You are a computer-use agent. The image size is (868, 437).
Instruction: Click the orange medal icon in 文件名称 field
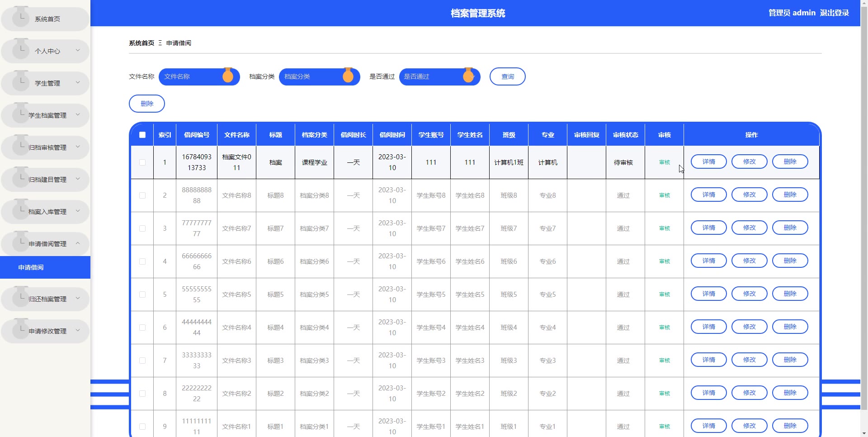(x=228, y=76)
